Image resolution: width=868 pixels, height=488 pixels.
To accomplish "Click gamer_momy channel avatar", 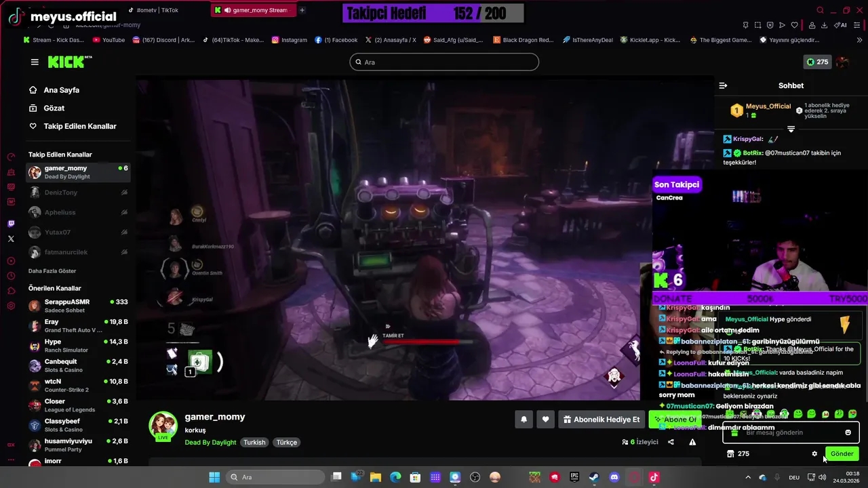I will (163, 425).
